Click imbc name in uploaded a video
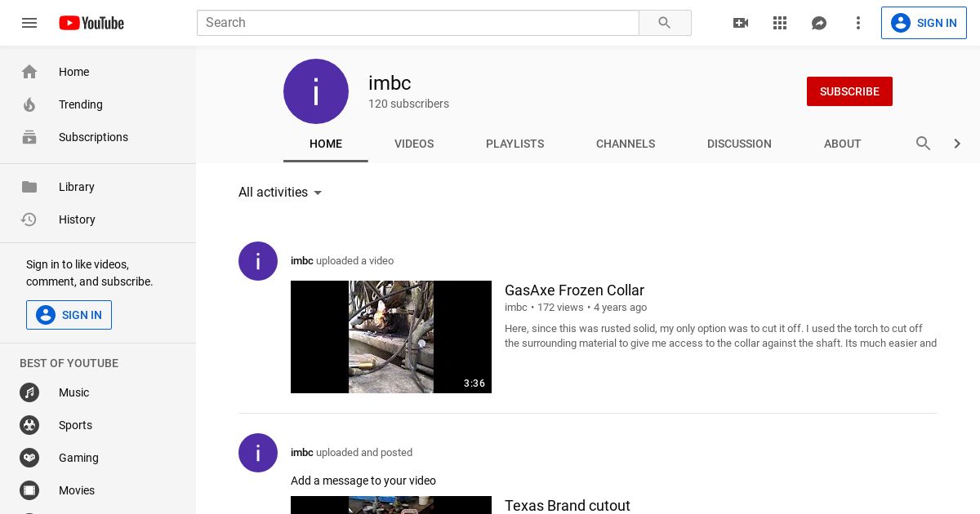The image size is (980, 514). pyautogui.click(x=302, y=261)
